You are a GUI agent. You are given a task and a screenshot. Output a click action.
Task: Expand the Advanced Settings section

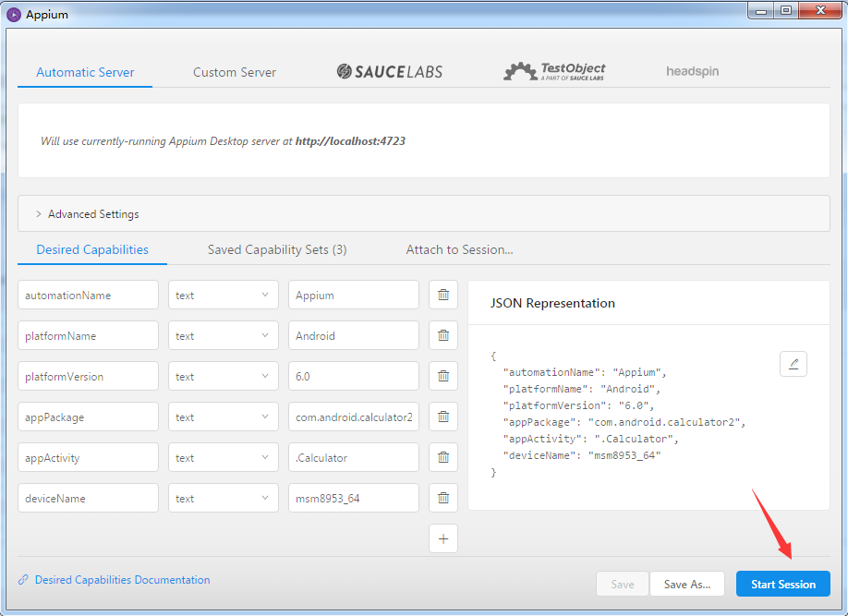coord(424,213)
